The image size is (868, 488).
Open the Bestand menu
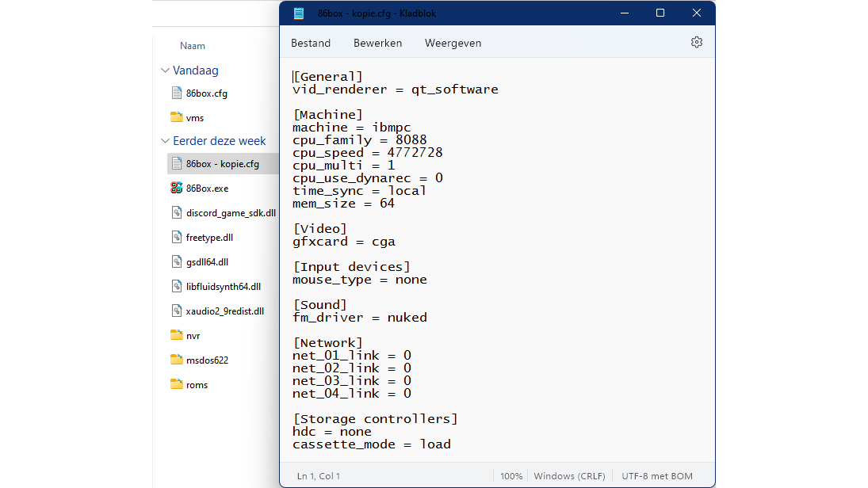[311, 43]
